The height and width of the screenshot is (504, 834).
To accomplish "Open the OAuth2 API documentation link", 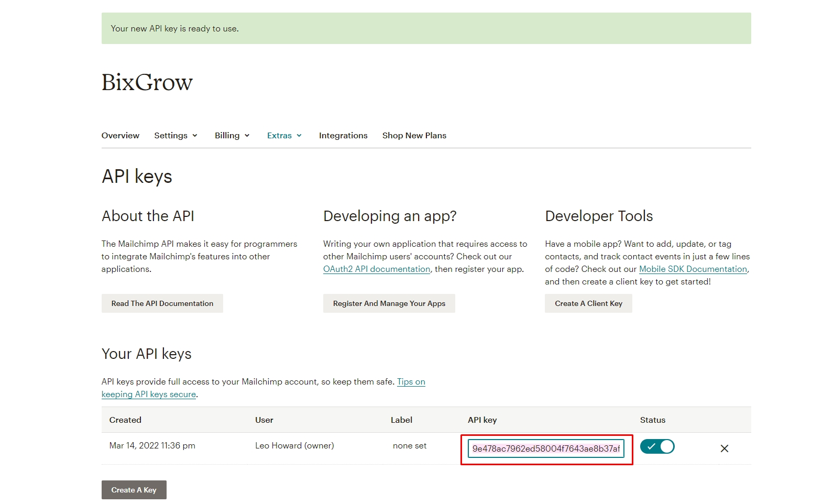I will (377, 269).
